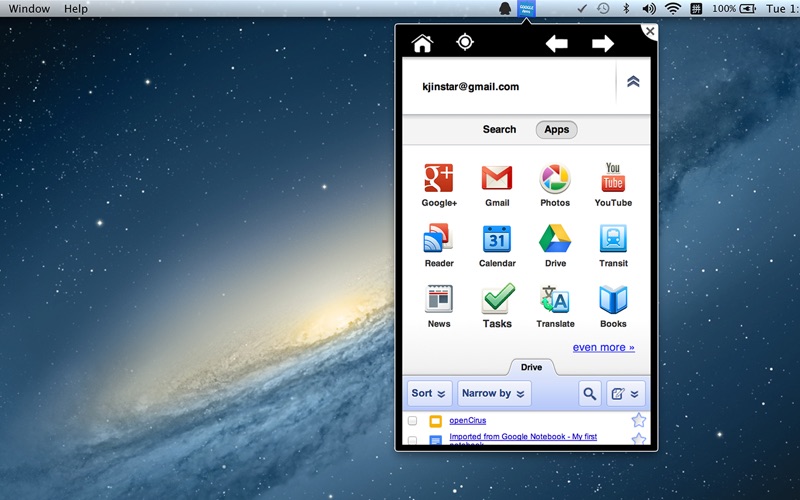This screenshot has width=800, height=500.
Task: Open the create new document dropdown
Action: click(x=626, y=393)
